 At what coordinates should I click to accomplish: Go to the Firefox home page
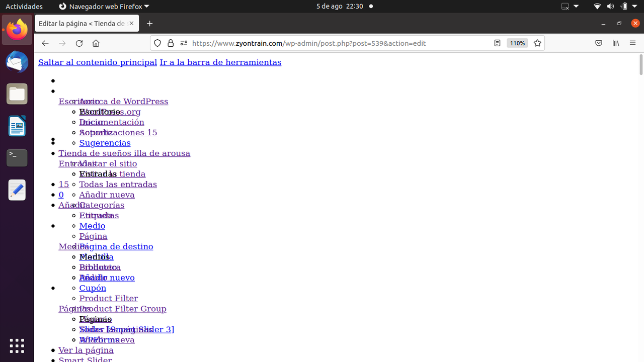click(x=96, y=43)
